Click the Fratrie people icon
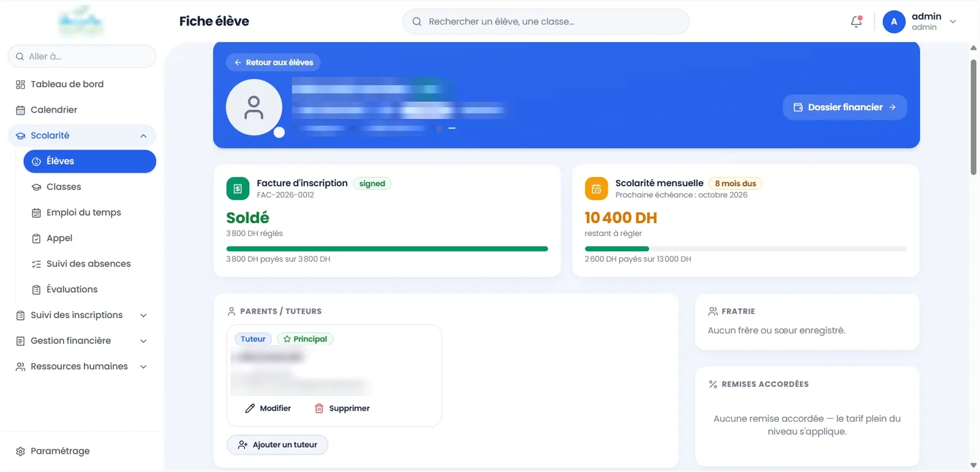 713,311
